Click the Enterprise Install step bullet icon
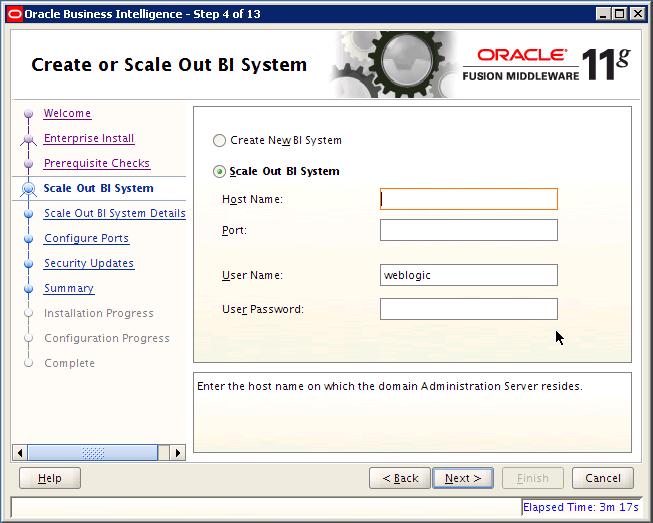653x523 pixels. [x=28, y=139]
